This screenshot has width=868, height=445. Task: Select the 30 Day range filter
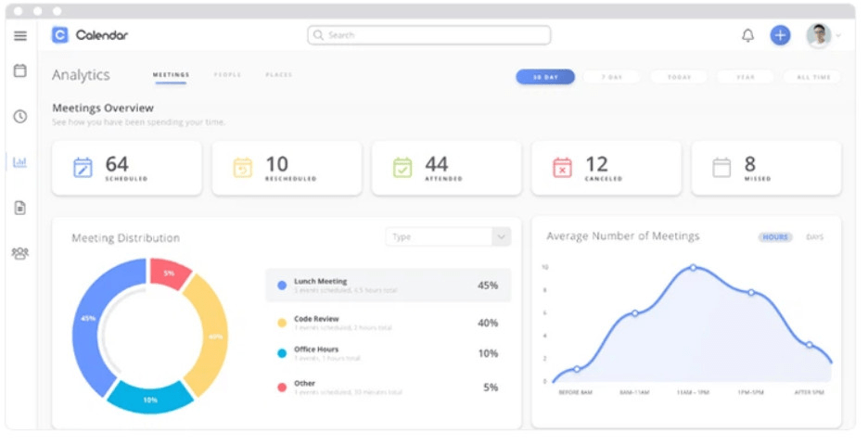coord(545,77)
